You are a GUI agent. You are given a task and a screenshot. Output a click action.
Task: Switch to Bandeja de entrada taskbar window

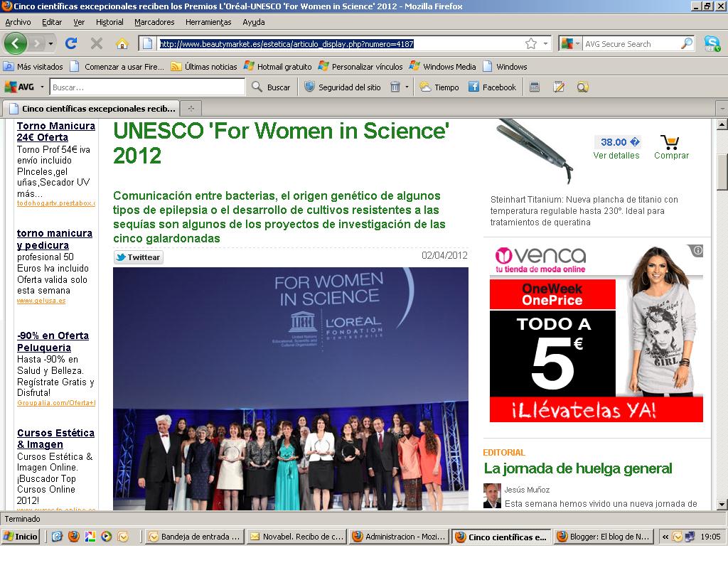(x=195, y=537)
